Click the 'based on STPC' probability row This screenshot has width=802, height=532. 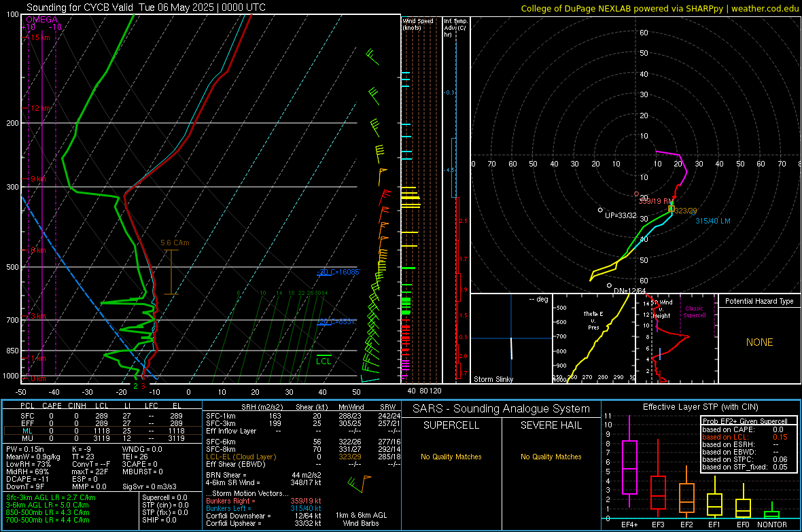[x=745, y=459]
